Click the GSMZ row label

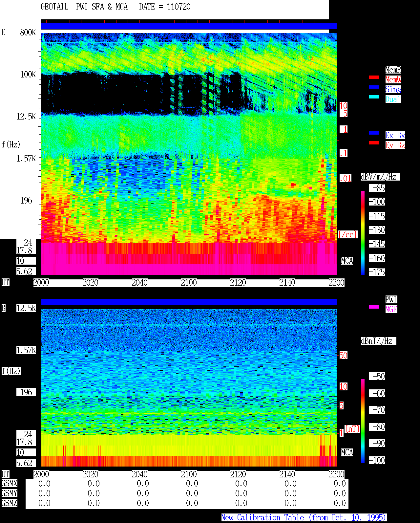click(9, 503)
